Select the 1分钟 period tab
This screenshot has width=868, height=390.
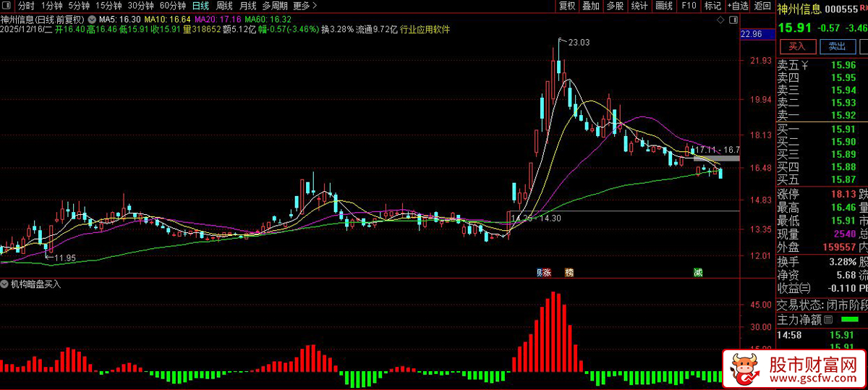coord(51,6)
